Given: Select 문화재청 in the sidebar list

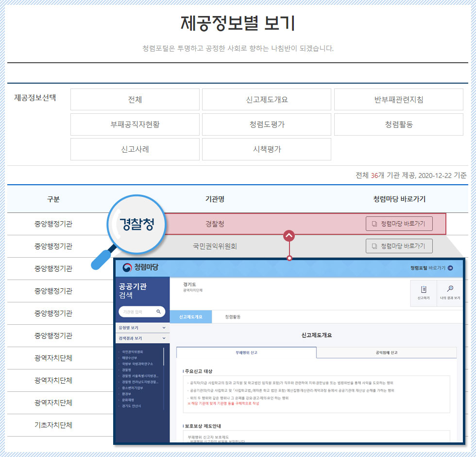Looking at the screenshot, I should coord(128,400).
